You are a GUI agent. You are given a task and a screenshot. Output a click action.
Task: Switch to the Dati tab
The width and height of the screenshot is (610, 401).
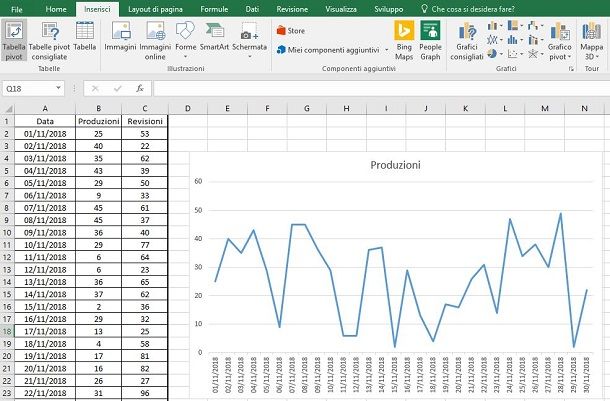252,9
